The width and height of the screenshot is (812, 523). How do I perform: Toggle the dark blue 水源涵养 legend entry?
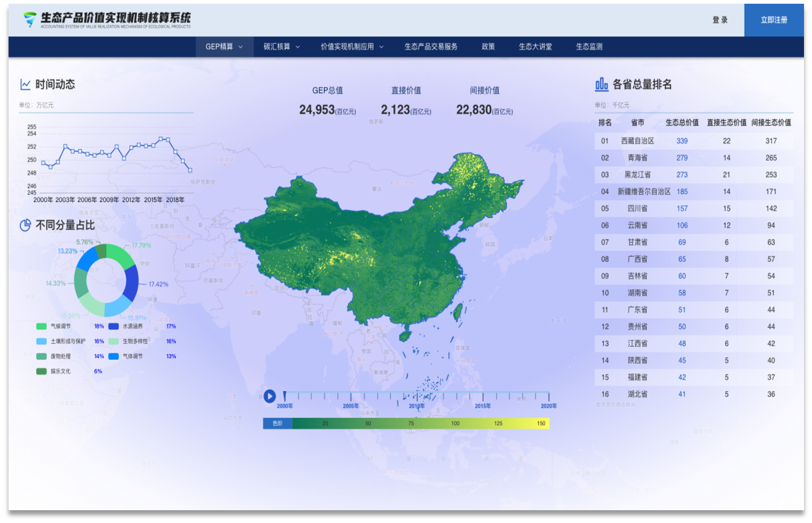coord(125,326)
